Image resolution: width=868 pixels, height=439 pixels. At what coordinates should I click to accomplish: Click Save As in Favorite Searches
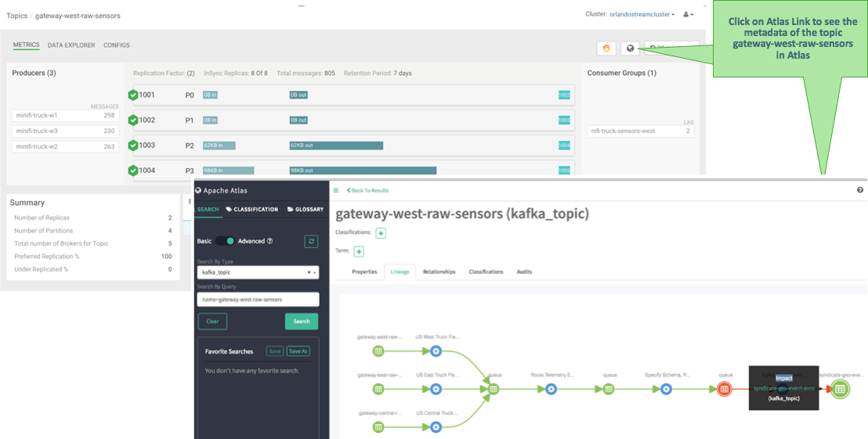pyautogui.click(x=298, y=351)
